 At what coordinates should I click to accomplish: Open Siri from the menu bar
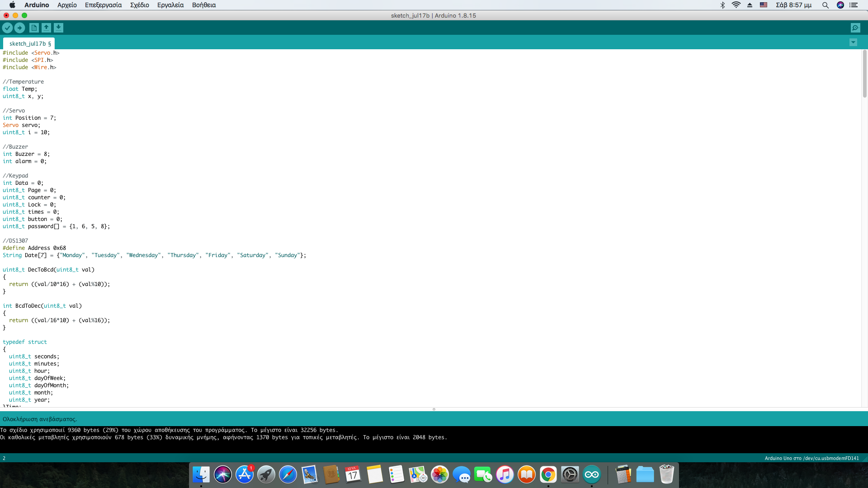click(840, 5)
